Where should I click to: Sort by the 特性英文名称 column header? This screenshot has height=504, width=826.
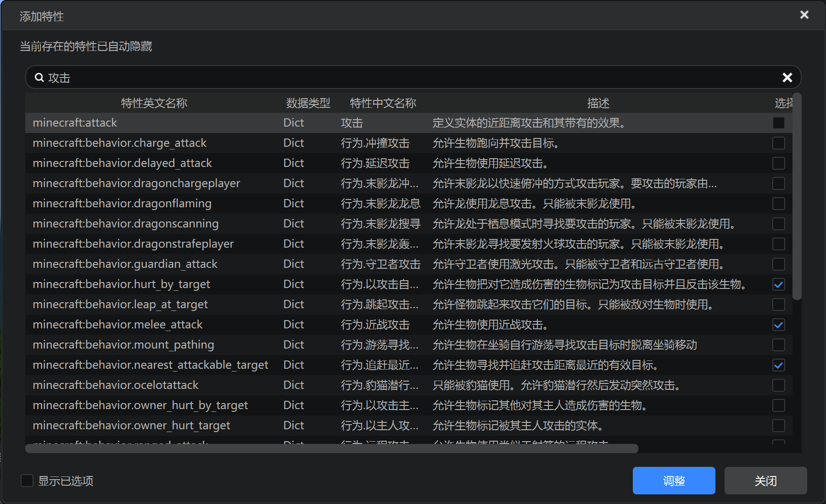tap(154, 103)
